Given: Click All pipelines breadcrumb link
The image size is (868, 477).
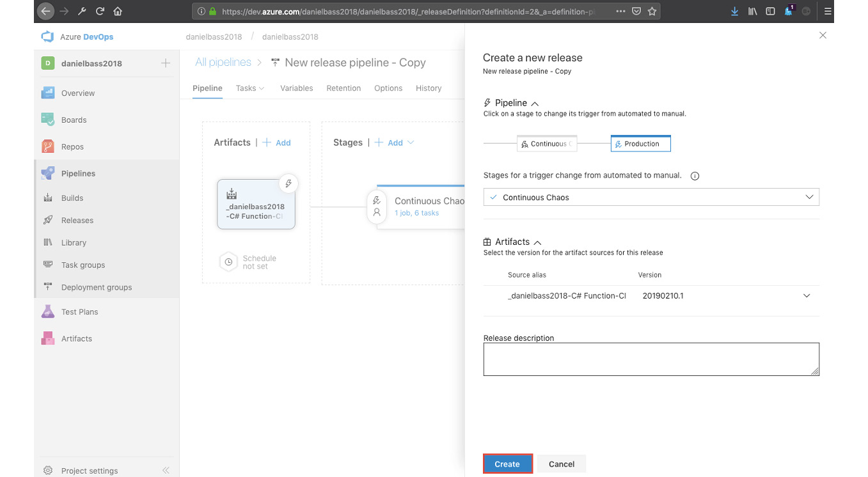Looking at the screenshot, I should 223,63.
